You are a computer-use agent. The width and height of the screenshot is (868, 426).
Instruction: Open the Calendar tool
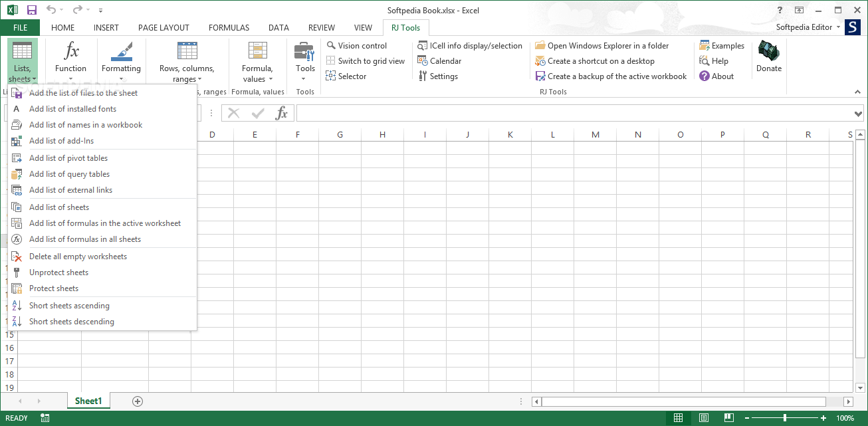point(439,61)
